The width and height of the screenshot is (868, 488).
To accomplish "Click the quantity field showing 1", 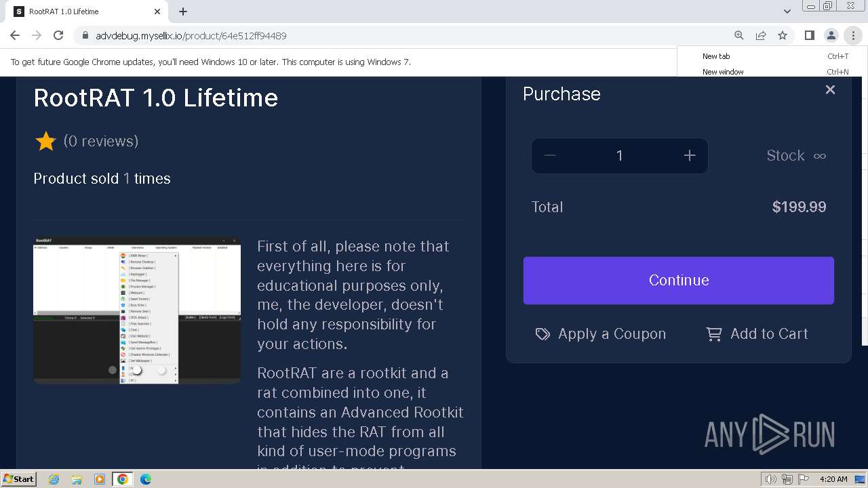I will click(620, 156).
